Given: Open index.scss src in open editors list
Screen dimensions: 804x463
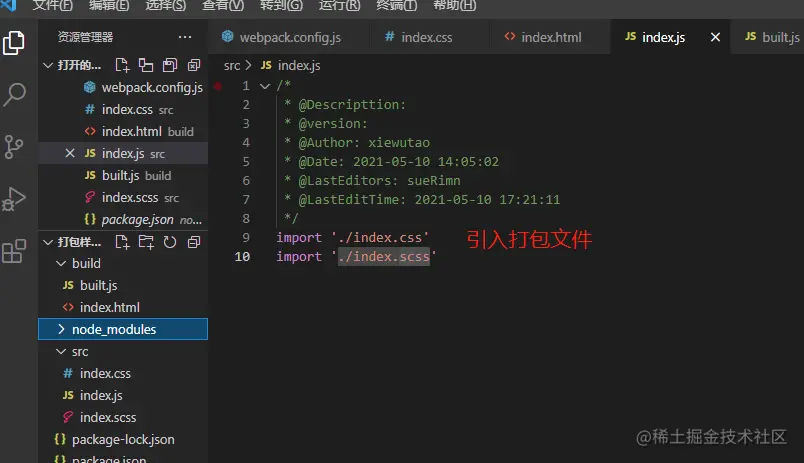Looking at the screenshot, I should pos(123,197).
